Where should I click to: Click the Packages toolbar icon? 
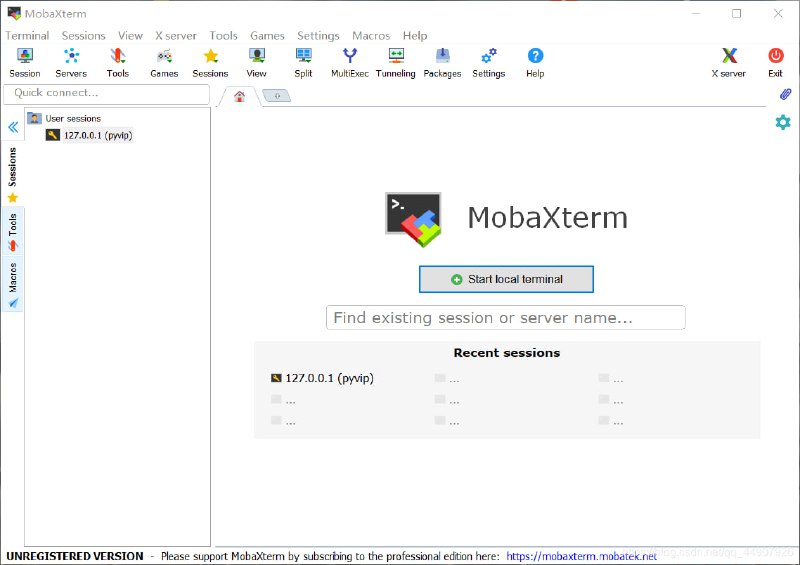(442, 61)
